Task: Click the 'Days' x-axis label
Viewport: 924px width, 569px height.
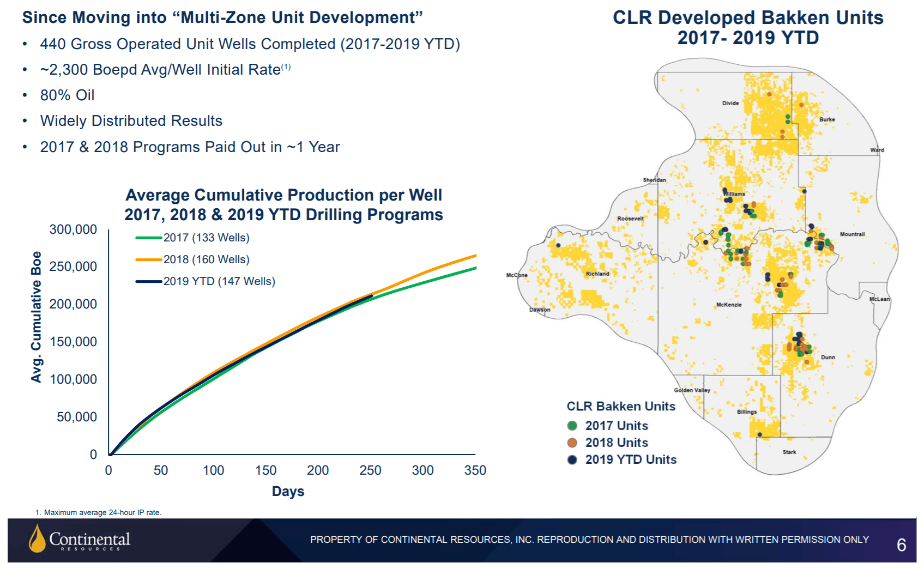Action: click(x=288, y=491)
